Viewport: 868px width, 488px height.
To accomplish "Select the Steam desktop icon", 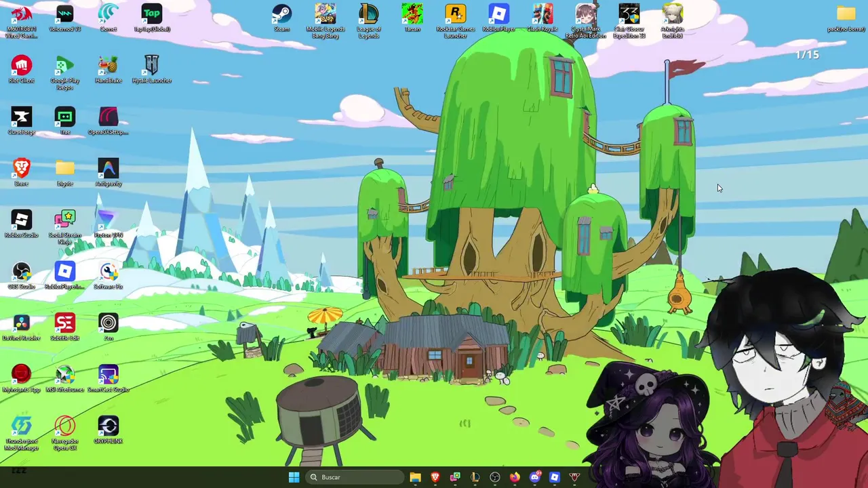I will click(282, 19).
